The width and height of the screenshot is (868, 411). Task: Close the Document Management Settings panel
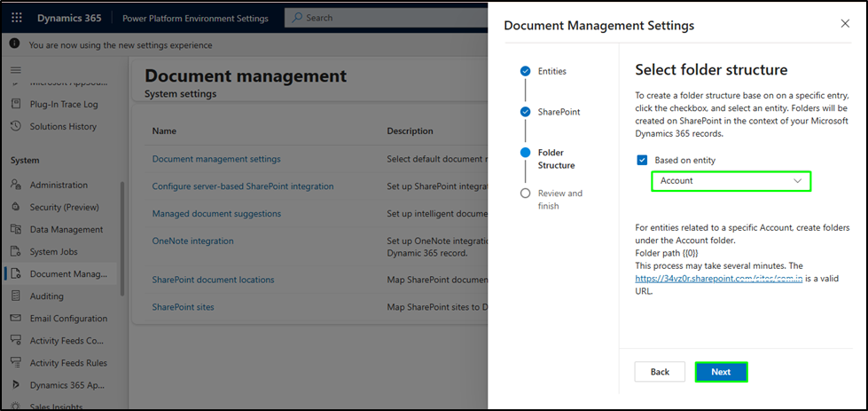point(845,25)
